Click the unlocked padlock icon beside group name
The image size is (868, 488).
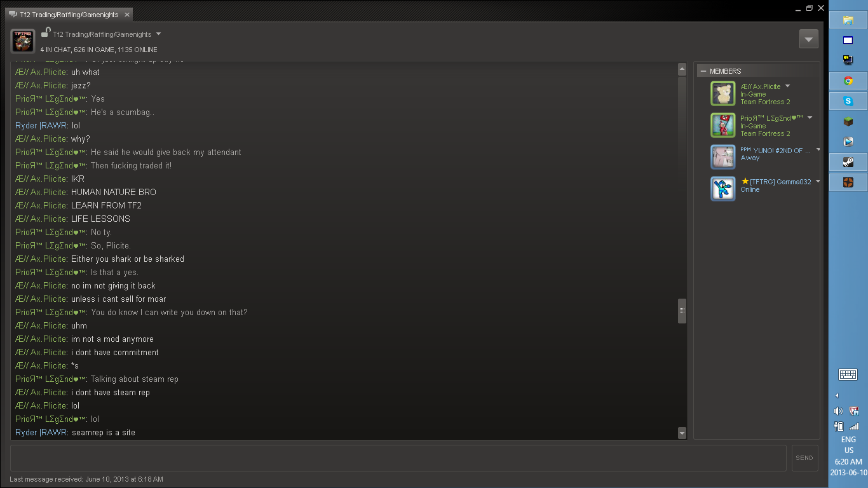45,32
